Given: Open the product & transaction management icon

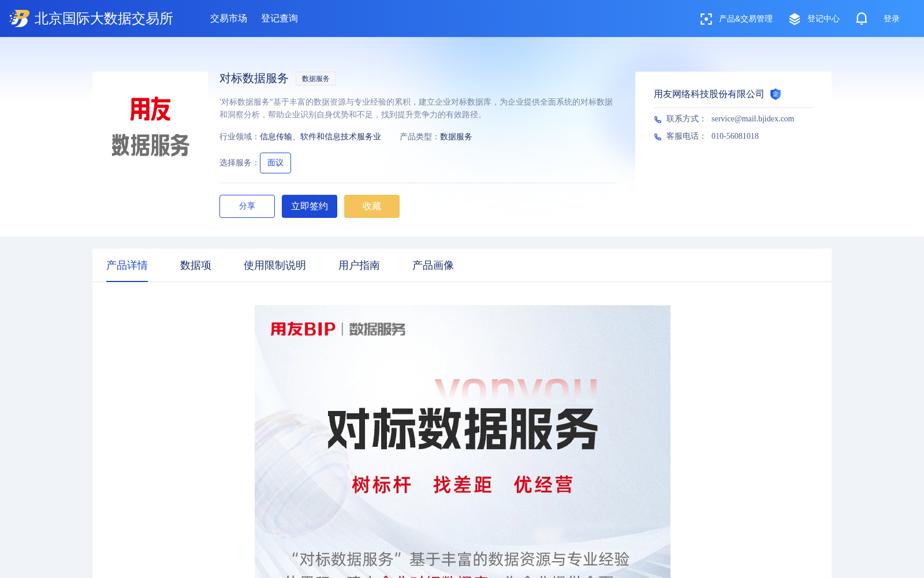Looking at the screenshot, I should click(x=706, y=19).
